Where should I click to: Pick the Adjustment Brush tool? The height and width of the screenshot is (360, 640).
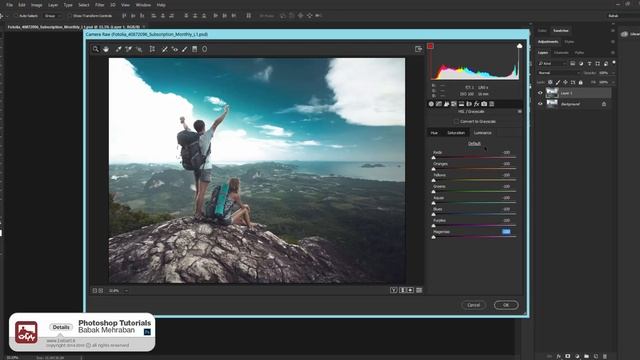point(184,49)
